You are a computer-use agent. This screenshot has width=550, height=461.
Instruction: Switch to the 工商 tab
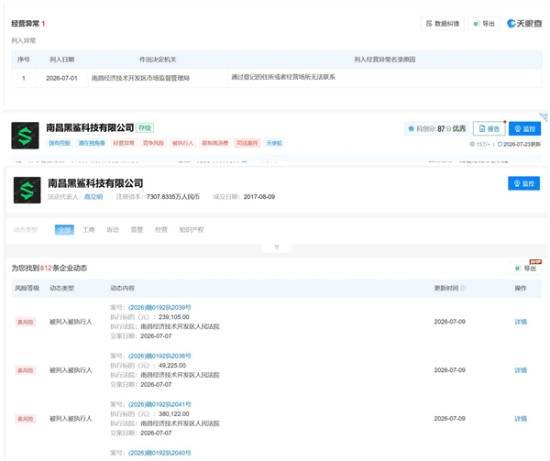pyautogui.click(x=88, y=229)
